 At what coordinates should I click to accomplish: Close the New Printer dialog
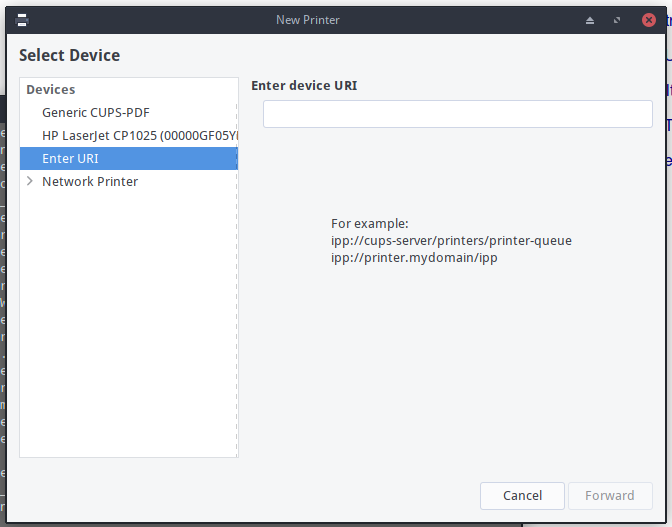649,20
